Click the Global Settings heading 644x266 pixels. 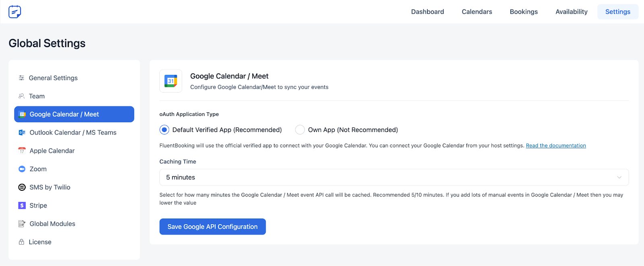click(47, 43)
